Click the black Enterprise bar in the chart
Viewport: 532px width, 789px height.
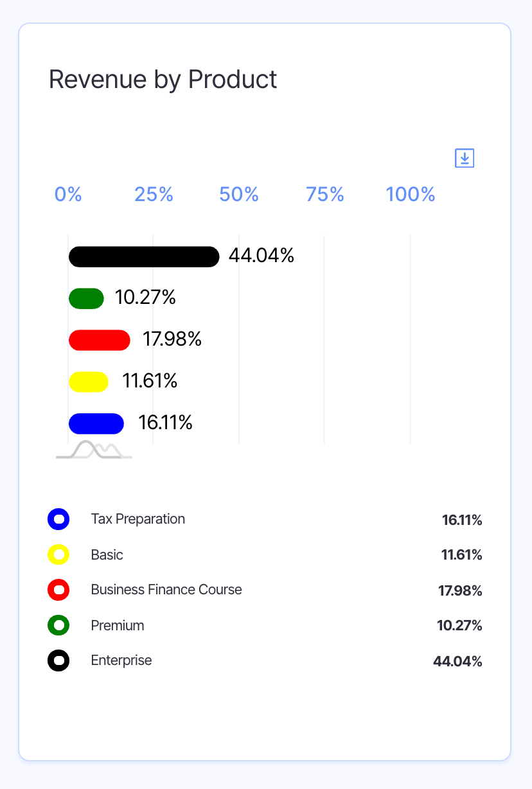click(143, 256)
